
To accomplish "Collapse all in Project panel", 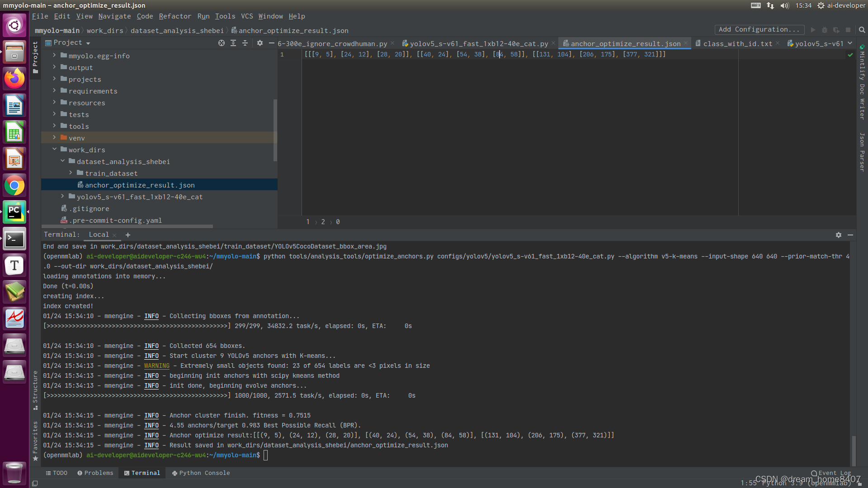I will pos(245,43).
